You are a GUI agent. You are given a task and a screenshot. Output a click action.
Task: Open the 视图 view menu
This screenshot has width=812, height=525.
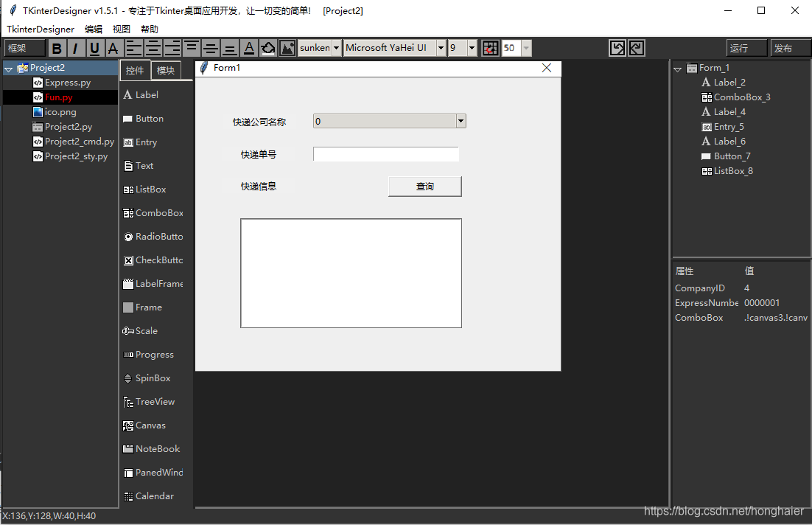[x=122, y=29]
